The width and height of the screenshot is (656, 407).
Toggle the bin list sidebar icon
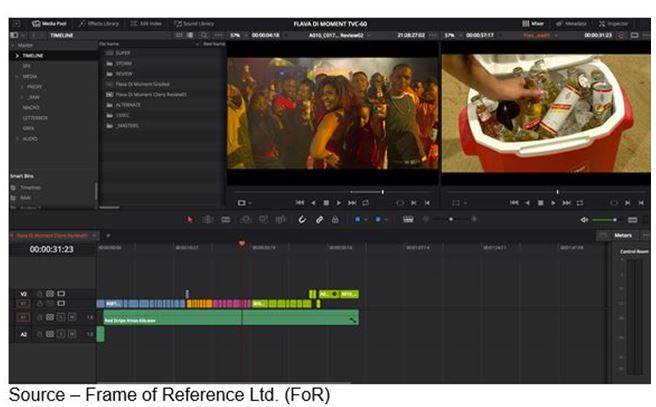[x=14, y=35]
